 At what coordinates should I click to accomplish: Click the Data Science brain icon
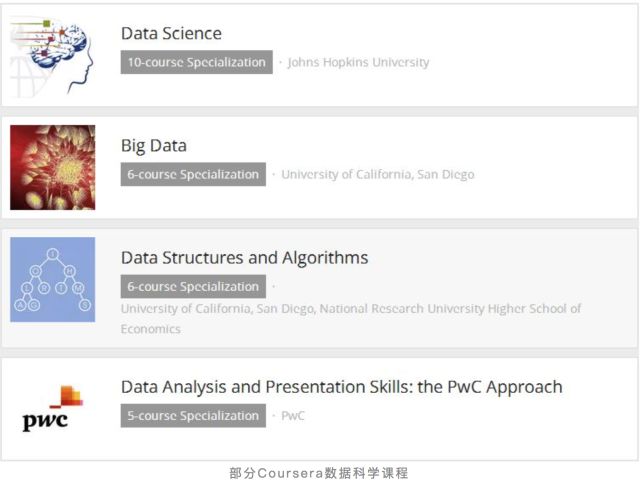(52, 55)
